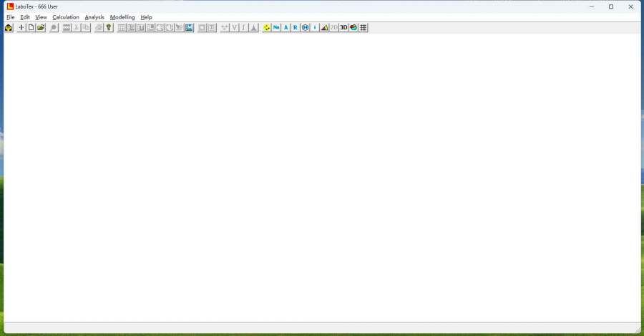Open the View menu
The image size is (644, 336).
pyautogui.click(x=41, y=17)
